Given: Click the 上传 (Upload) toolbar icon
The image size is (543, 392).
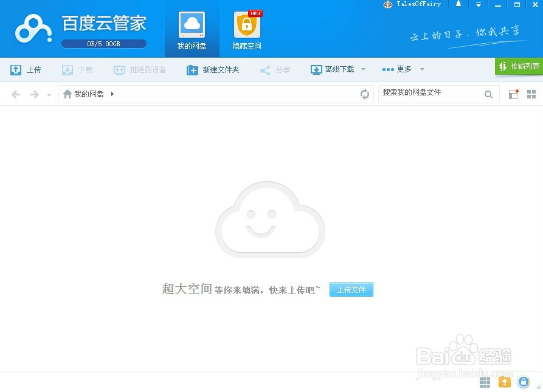Looking at the screenshot, I should (x=26, y=69).
